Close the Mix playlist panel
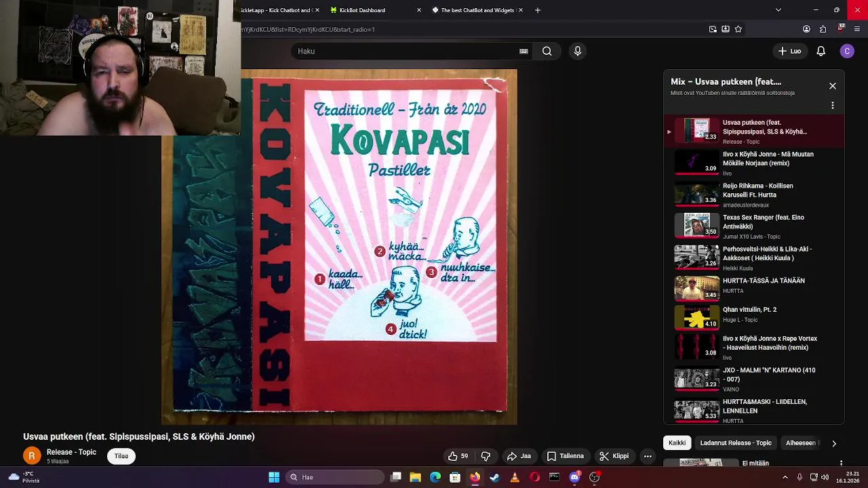Screen dimensions: 868x488 [833, 86]
